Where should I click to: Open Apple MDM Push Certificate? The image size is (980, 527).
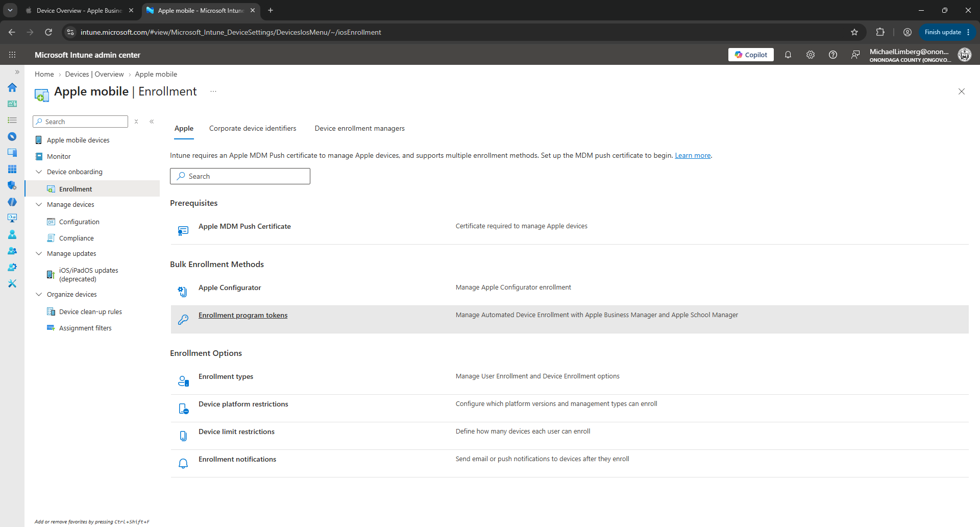click(244, 226)
